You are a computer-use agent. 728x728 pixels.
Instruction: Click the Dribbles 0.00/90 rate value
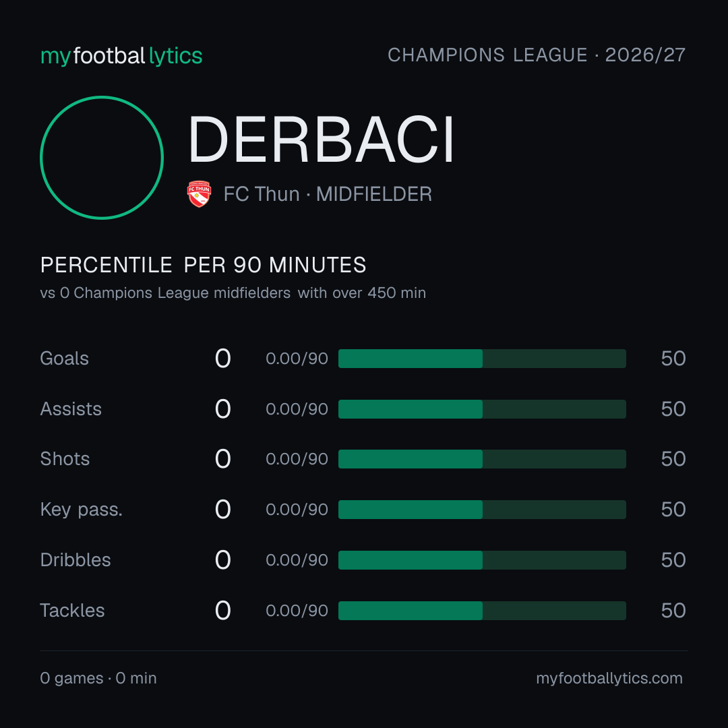coord(297,560)
